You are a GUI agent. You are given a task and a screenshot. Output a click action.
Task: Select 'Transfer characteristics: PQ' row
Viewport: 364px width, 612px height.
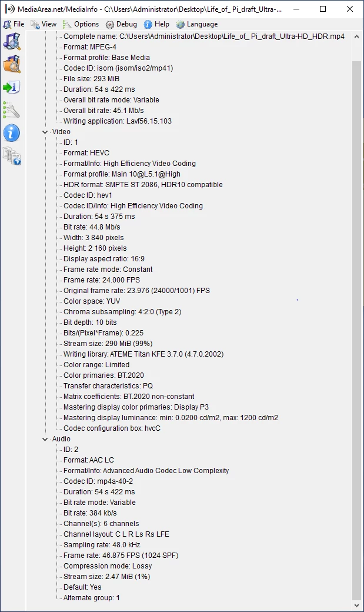click(108, 385)
